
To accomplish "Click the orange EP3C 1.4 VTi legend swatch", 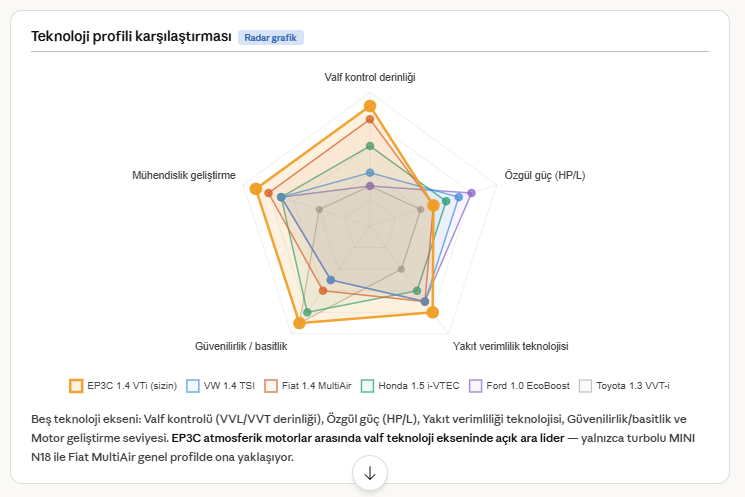I will [76, 385].
